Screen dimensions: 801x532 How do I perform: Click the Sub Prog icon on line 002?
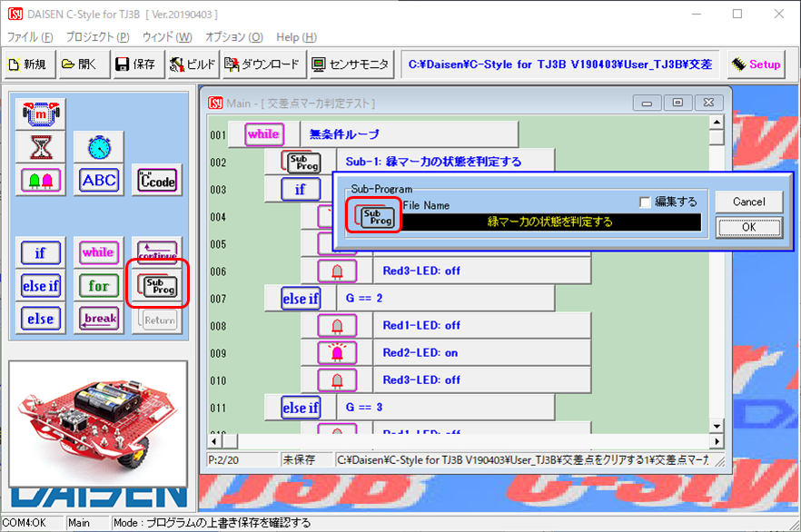pos(302,163)
